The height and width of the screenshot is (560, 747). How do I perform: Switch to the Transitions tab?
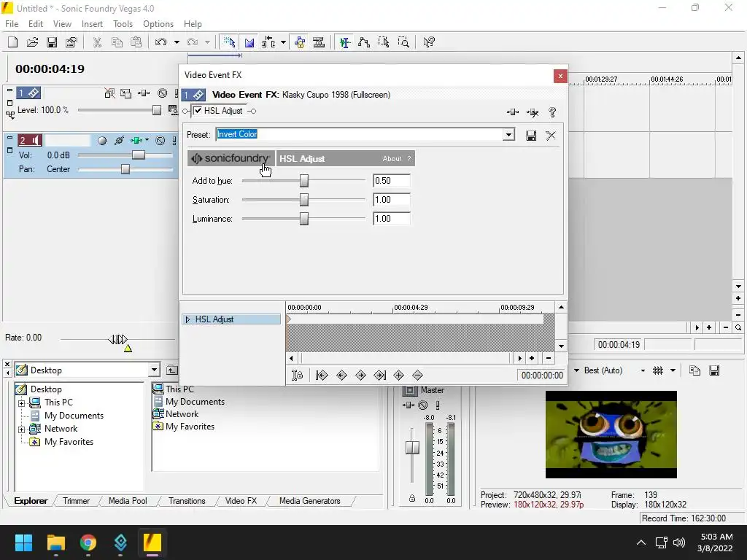coord(187,501)
